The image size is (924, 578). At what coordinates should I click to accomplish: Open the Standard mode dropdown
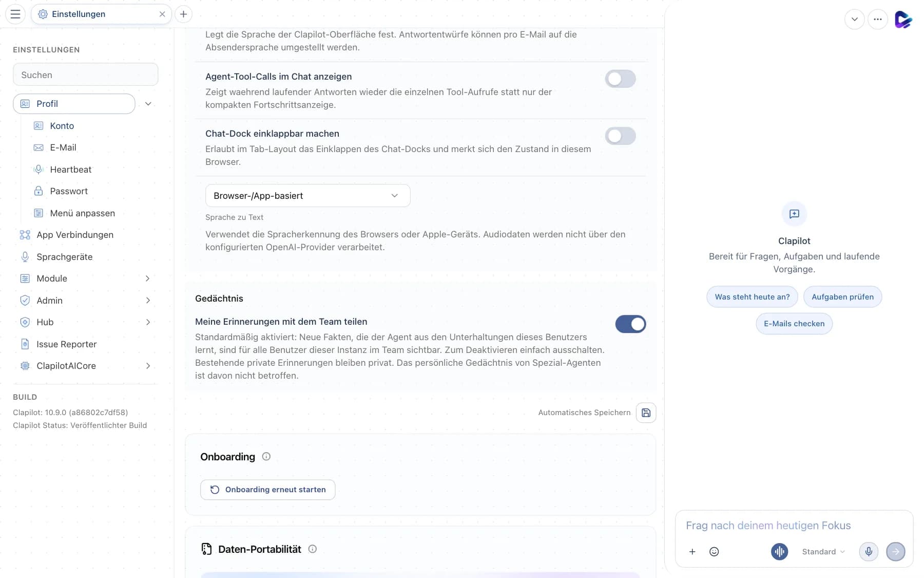pos(823,552)
